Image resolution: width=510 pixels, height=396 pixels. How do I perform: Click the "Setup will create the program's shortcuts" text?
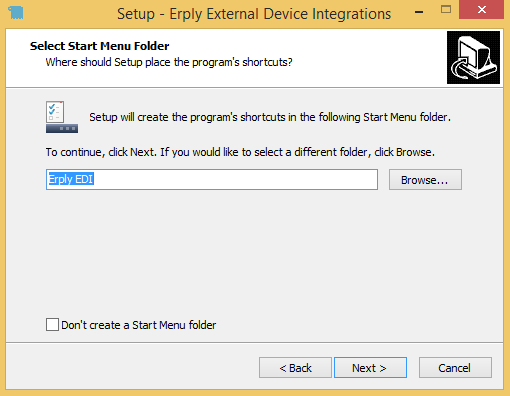click(x=270, y=117)
